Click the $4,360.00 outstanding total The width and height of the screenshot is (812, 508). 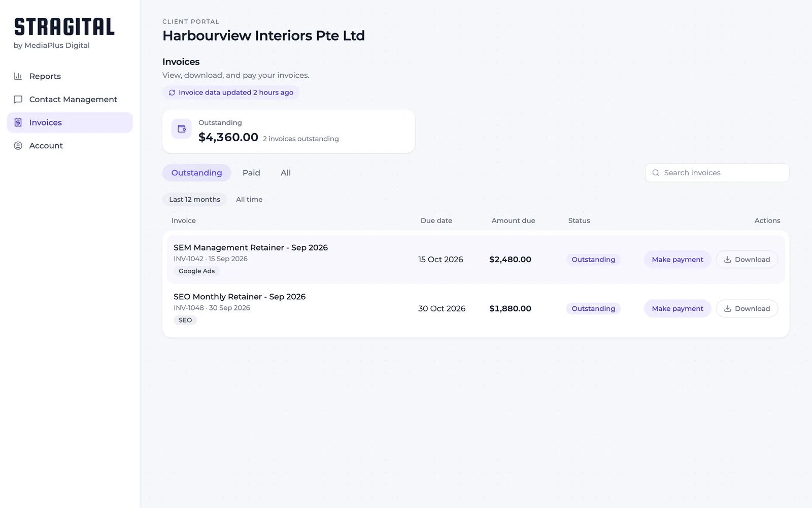228,137
